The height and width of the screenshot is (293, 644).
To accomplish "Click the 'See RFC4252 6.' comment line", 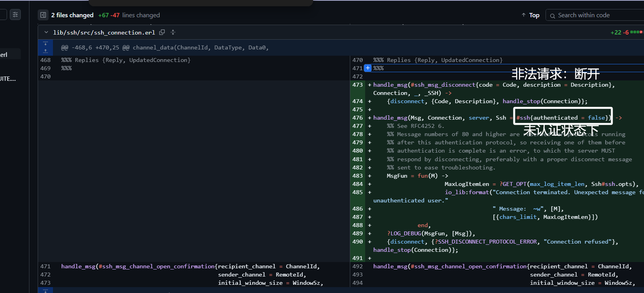I will [x=415, y=126].
